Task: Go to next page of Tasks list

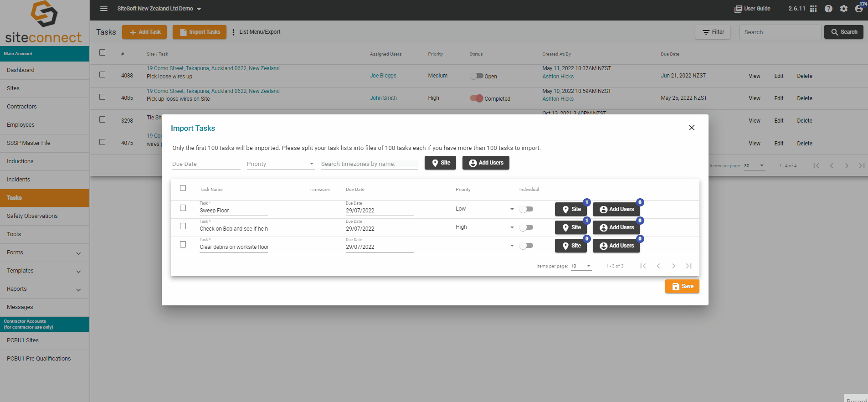Action: click(847, 166)
